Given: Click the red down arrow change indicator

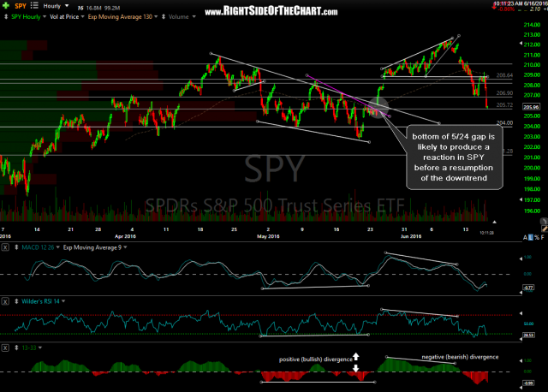Looking at the screenshot, I should [x=494, y=7].
